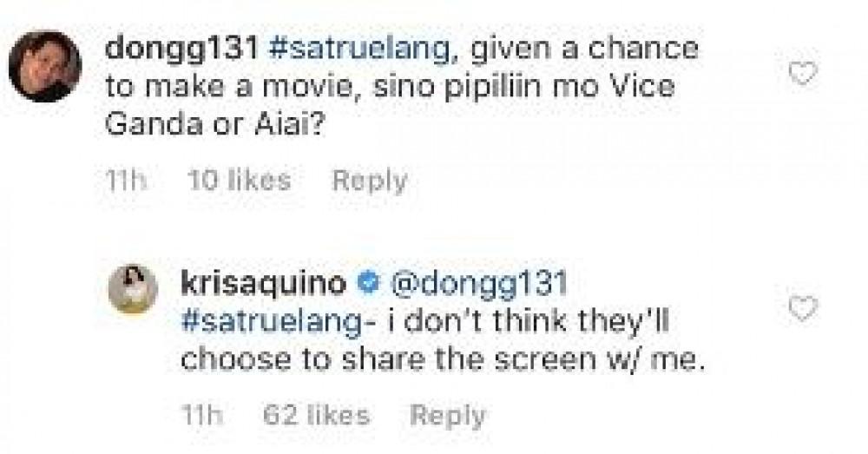View the 10 likes on dongg131's comment
868x454 pixels.
(x=239, y=181)
